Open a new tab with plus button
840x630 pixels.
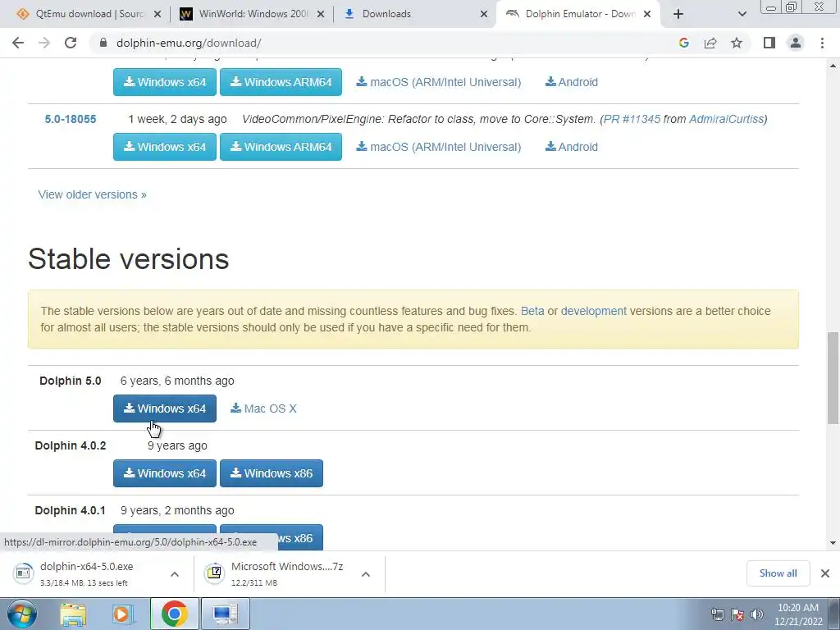click(x=678, y=14)
